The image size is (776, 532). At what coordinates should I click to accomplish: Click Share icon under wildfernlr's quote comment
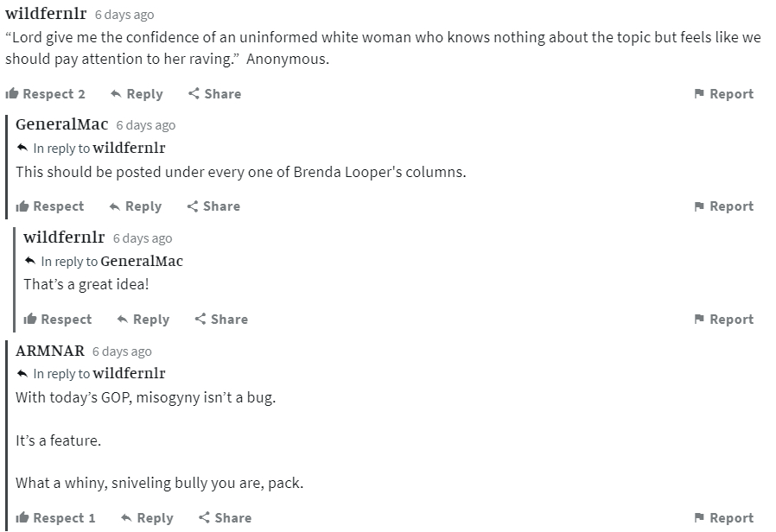pyautogui.click(x=194, y=93)
